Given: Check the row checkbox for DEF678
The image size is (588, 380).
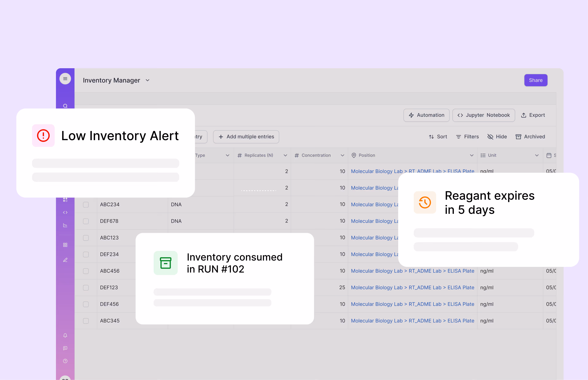Looking at the screenshot, I should click(x=86, y=221).
